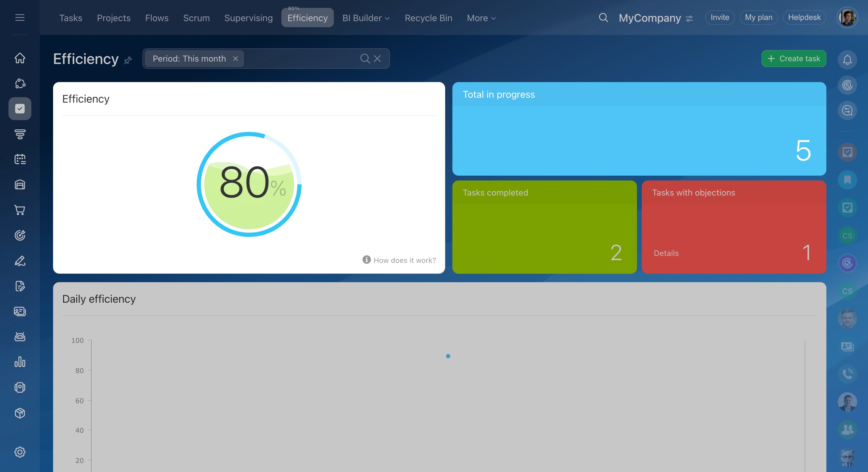This screenshot has width=868, height=472.
Task: Click the bar chart analytics icon
Action: 20,362
